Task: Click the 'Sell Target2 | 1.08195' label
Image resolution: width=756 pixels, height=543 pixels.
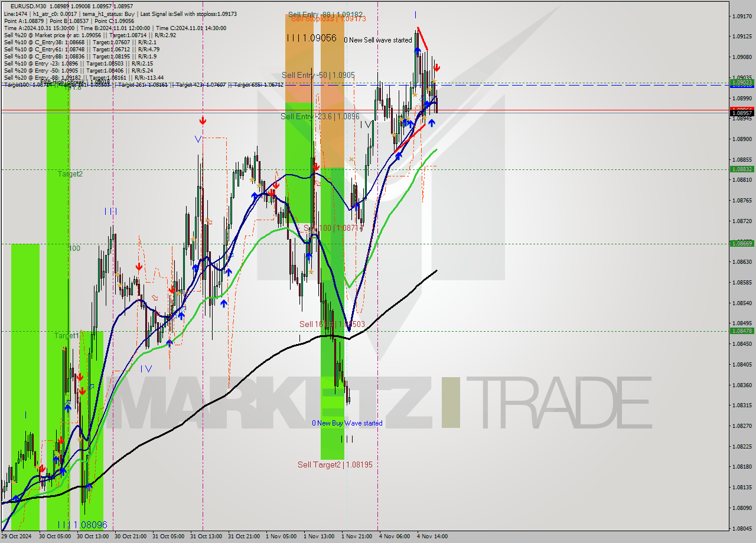Action: pyautogui.click(x=335, y=465)
